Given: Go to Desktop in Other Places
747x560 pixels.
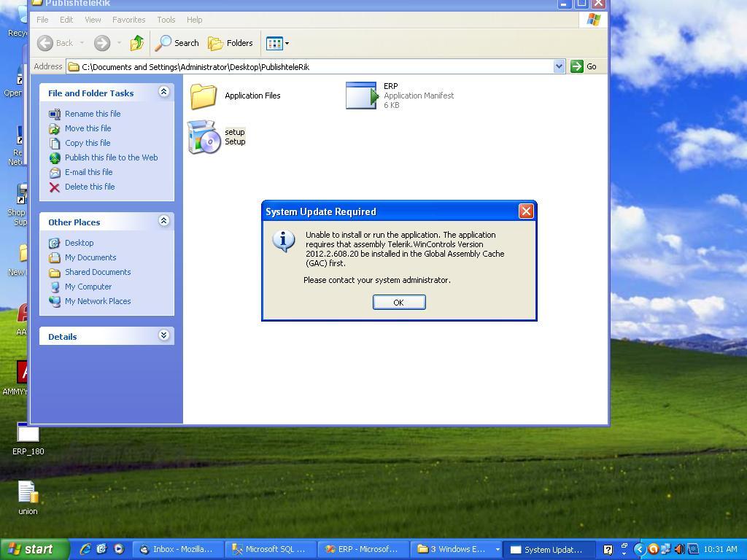Looking at the screenshot, I should (x=79, y=243).
